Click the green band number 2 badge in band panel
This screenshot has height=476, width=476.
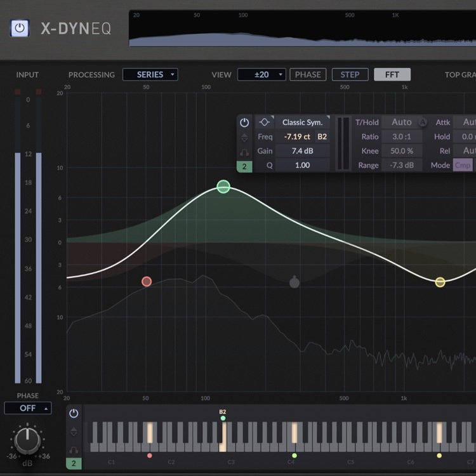coord(244,166)
